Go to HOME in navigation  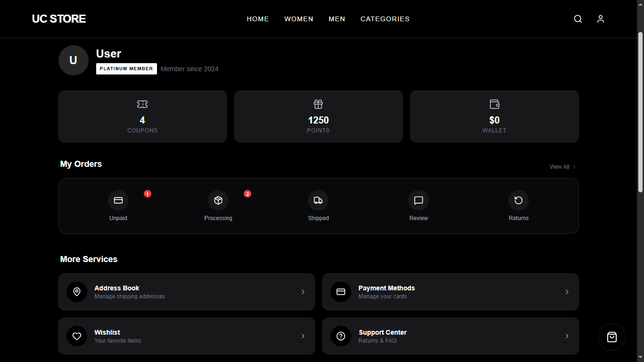pyautogui.click(x=258, y=19)
